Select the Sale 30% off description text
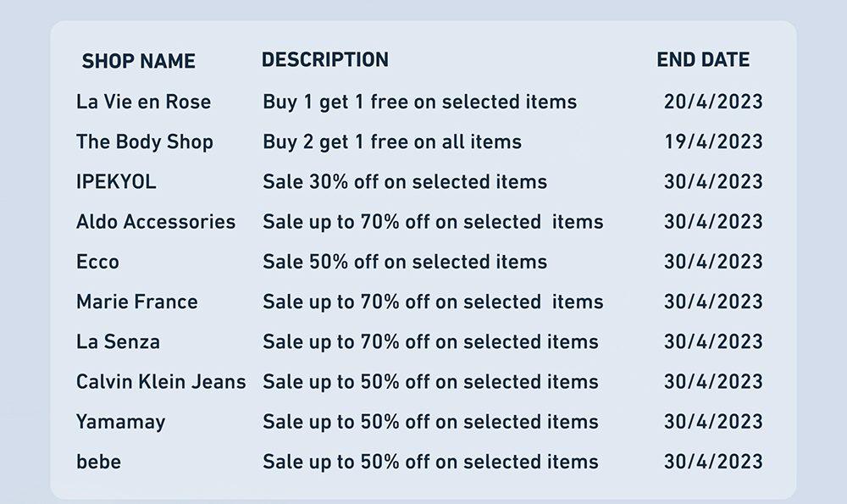The image size is (847, 504). coord(405,181)
